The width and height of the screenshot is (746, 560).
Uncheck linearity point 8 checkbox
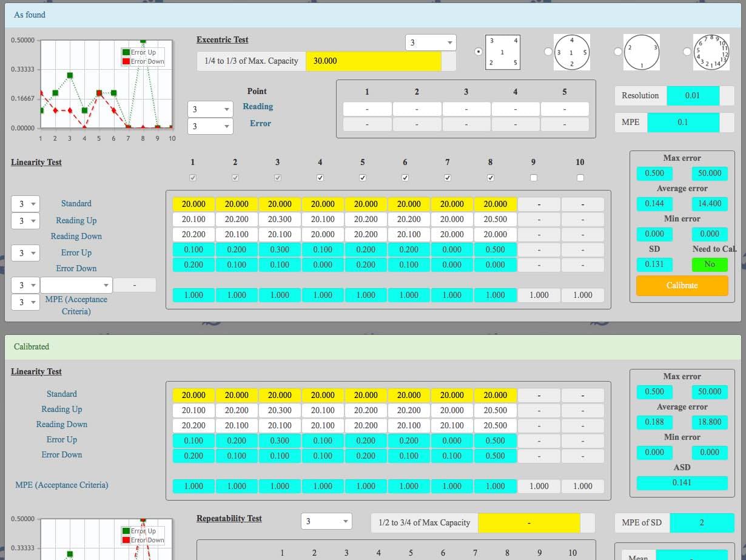tap(491, 178)
